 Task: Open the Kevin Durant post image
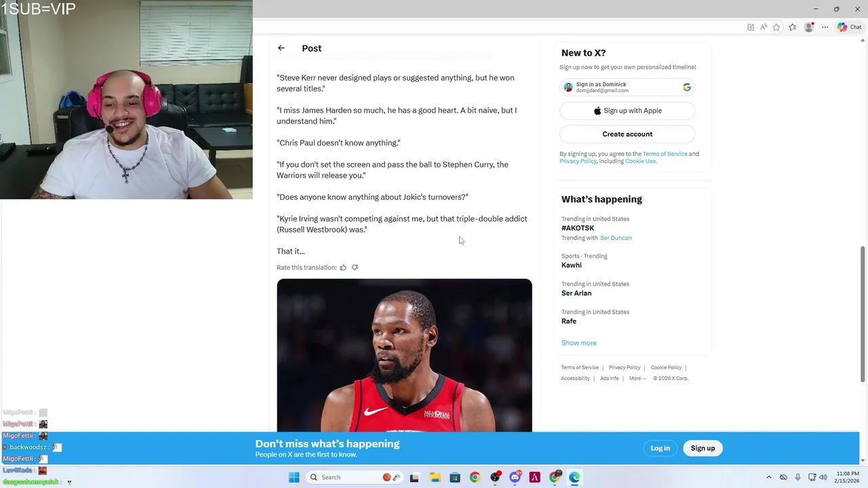tap(404, 355)
